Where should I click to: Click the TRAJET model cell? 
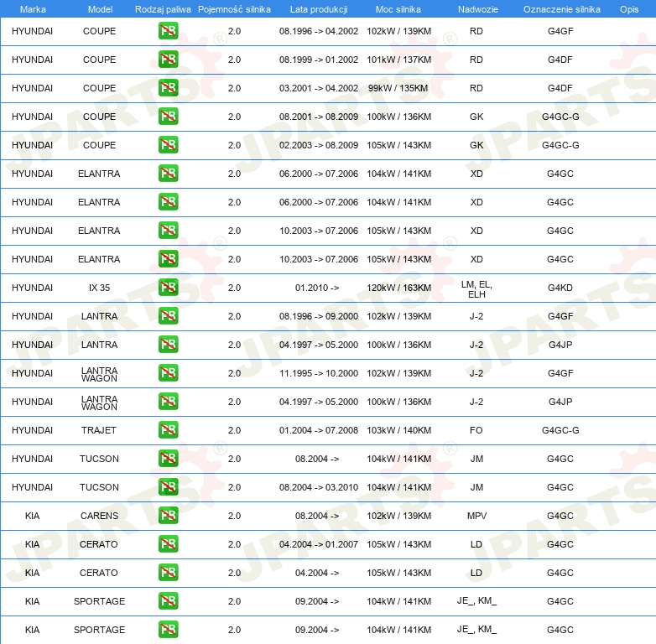[99, 430]
